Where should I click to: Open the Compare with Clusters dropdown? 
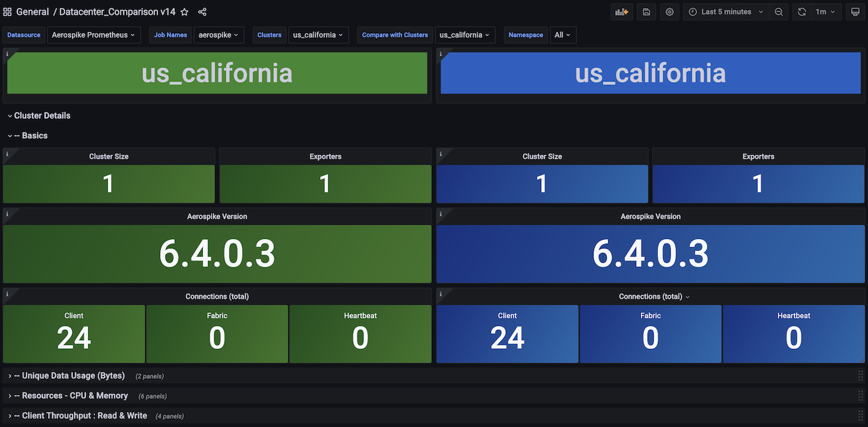coord(465,35)
